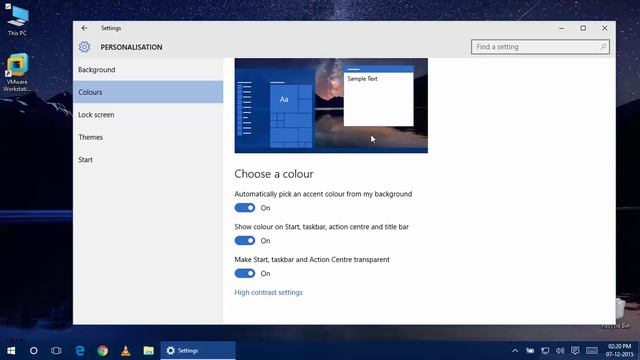Open the Themes settings page

coord(148,137)
